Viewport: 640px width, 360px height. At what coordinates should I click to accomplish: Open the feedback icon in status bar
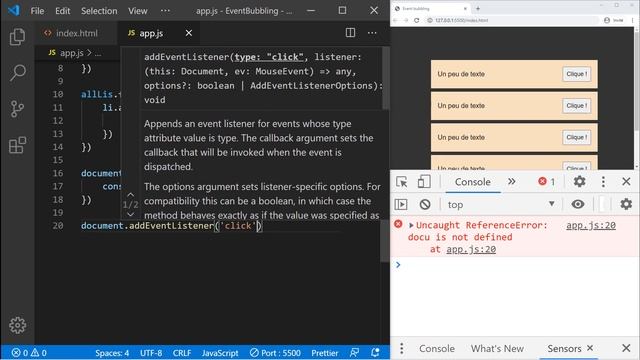click(354, 353)
